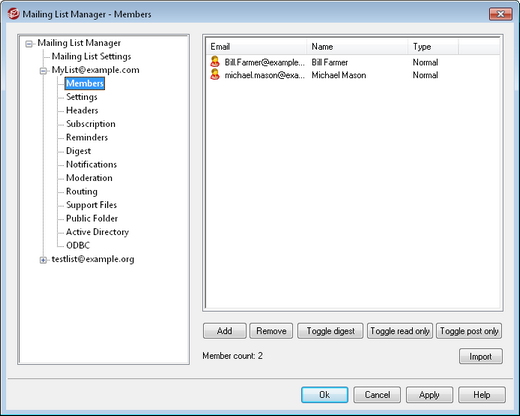The image size is (520, 416).
Task: Click Bill Farmer's user icon
Action: 215,62
